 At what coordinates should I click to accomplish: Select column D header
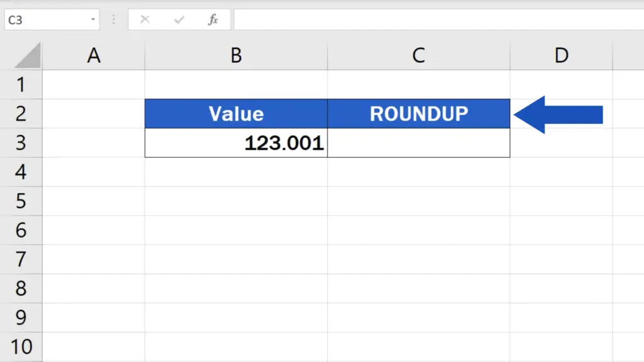coord(561,56)
